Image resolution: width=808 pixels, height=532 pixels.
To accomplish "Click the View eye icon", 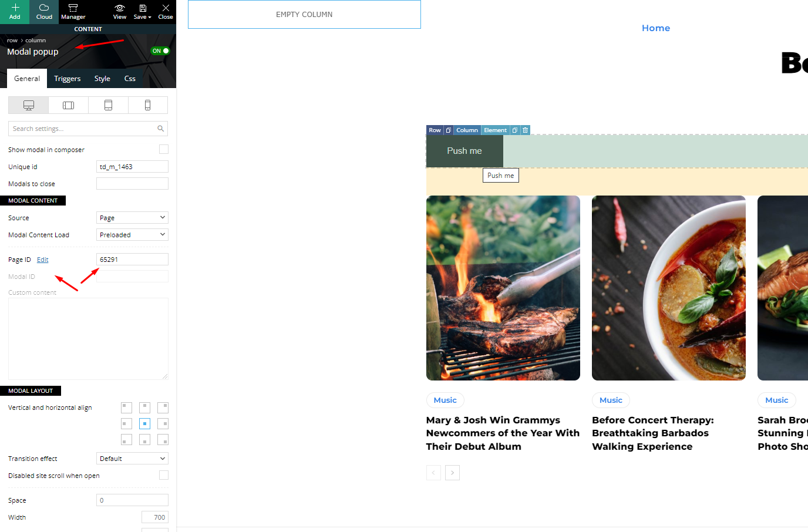I will pyautogui.click(x=120, y=12).
